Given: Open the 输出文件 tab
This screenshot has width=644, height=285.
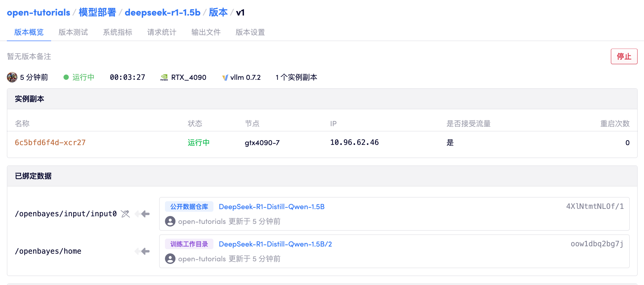Looking at the screenshot, I should 206,32.
